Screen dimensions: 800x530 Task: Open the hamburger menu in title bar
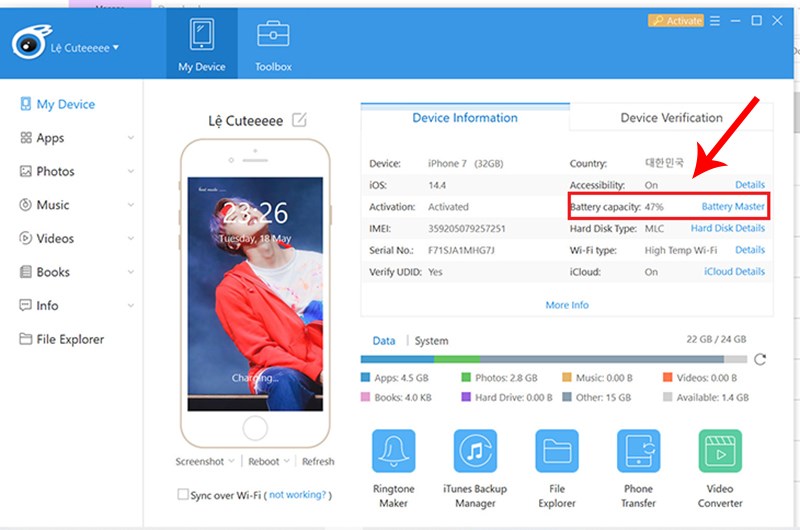point(715,21)
